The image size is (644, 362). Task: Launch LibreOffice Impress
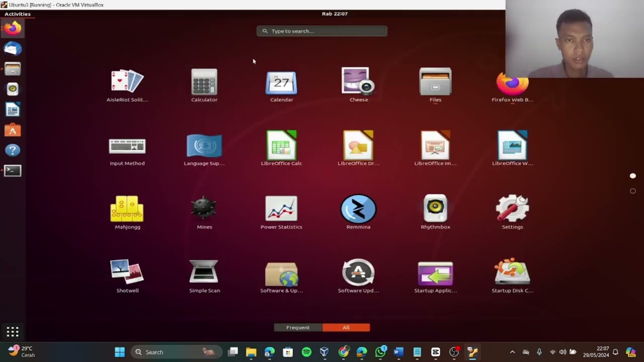pos(435,149)
